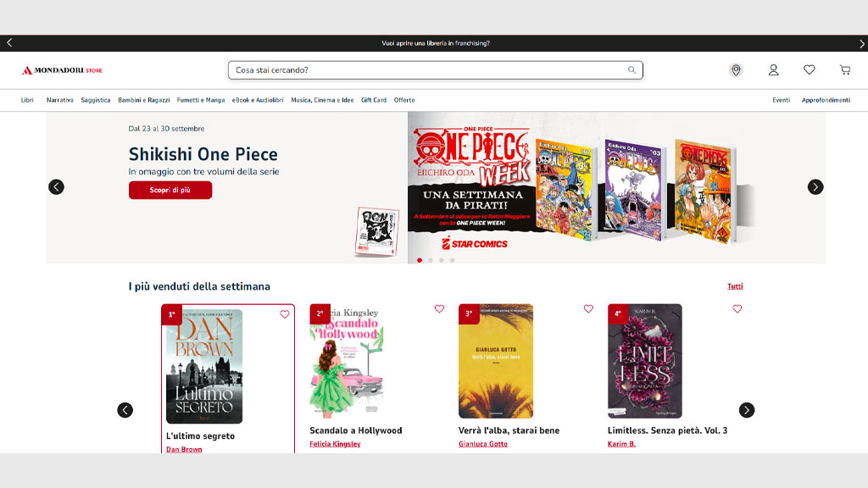The height and width of the screenshot is (488, 868).
Task: Click the Mondadori Store logo
Action: (62, 70)
